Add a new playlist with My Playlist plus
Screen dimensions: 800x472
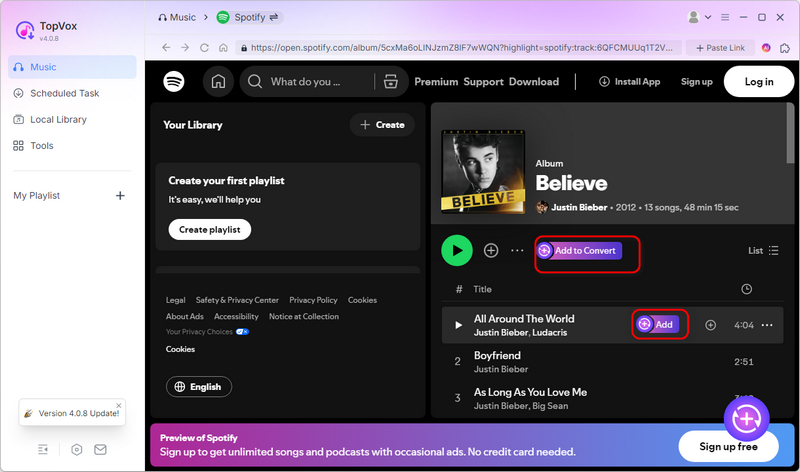click(x=120, y=195)
